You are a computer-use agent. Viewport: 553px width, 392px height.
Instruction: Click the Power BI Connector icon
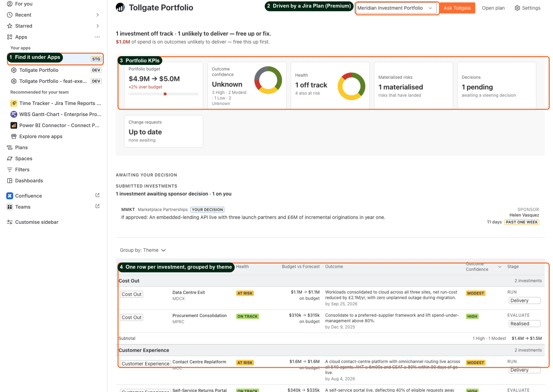14,125
